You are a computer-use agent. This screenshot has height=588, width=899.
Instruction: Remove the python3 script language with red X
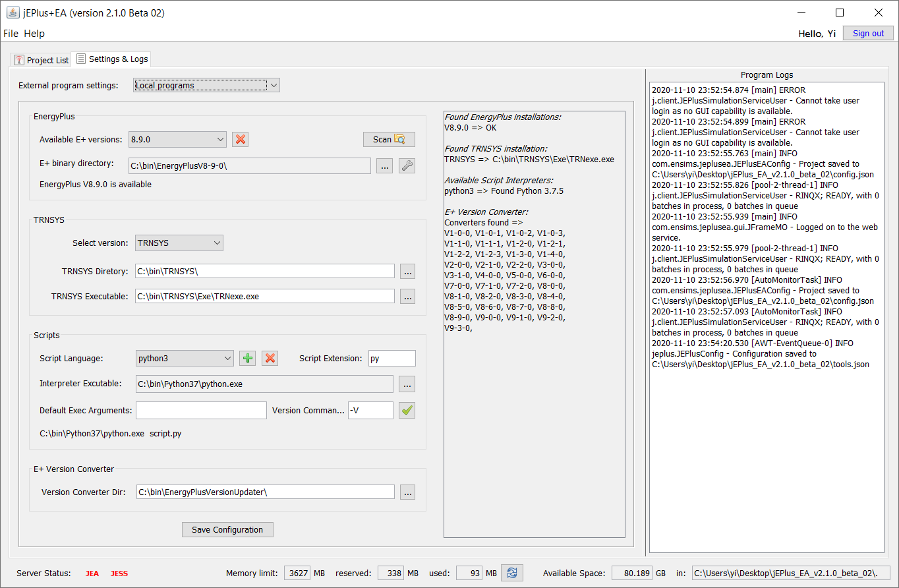click(x=270, y=358)
